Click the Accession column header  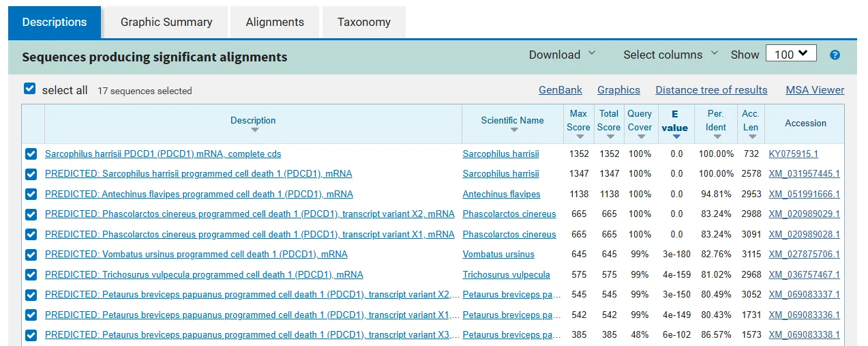click(x=805, y=124)
